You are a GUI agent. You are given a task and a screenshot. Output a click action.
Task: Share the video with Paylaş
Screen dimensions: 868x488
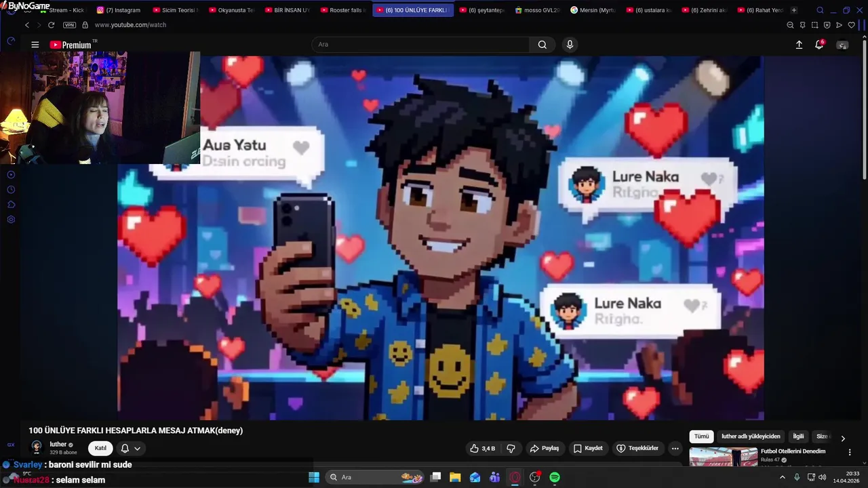pos(545,448)
